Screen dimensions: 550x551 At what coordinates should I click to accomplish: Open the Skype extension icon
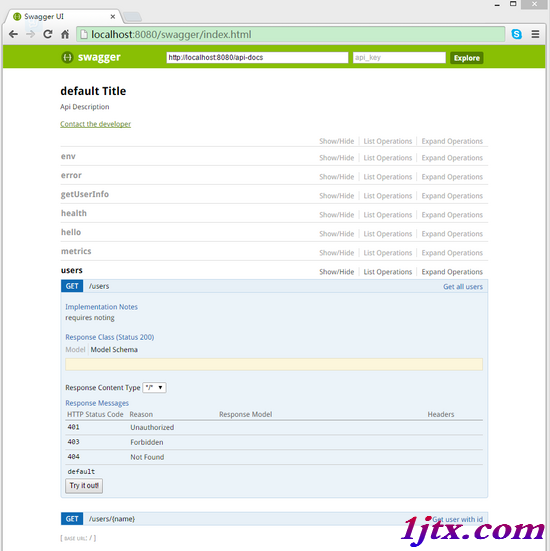point(516,34)
